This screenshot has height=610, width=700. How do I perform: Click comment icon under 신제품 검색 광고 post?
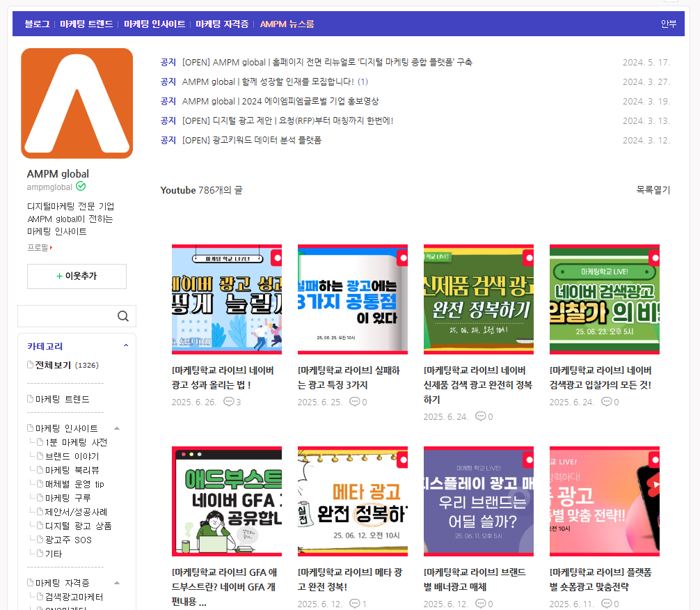[480, 416]
